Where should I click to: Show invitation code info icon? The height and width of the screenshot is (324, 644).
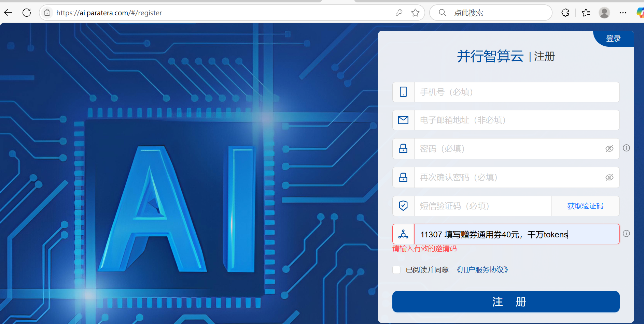click(x=626, y=234)
